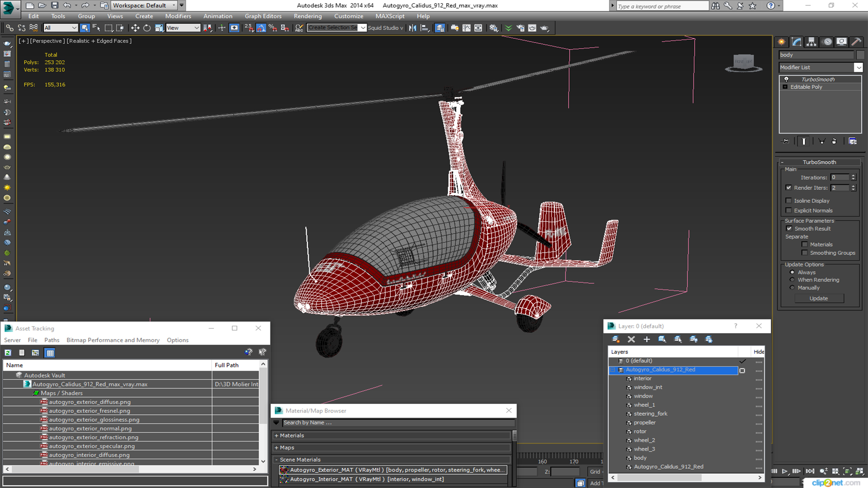The image size is (868, 488).
Task: Switch to the Display command panel tab
Action: pos(841,42)
